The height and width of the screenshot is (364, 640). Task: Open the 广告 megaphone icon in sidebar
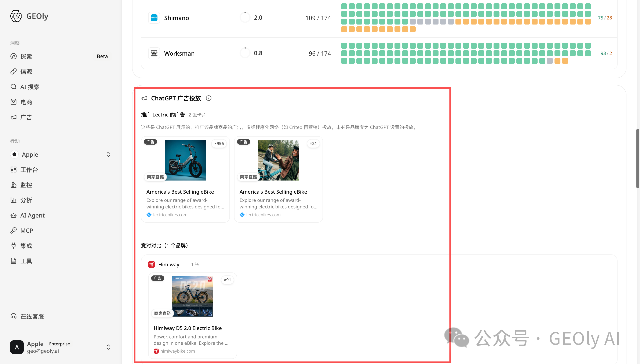coord(14,117)
